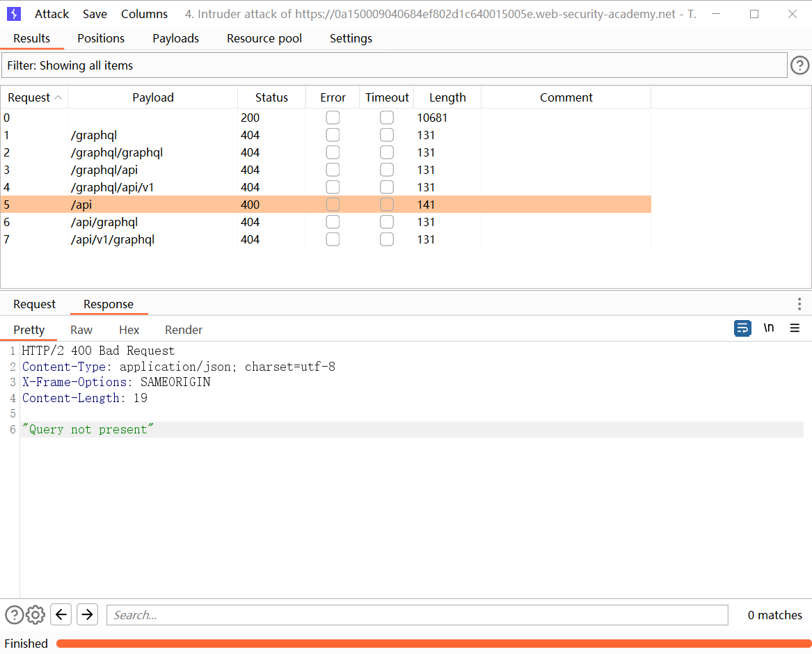
Task: Open the Columns menu
Action: (144, 14)
